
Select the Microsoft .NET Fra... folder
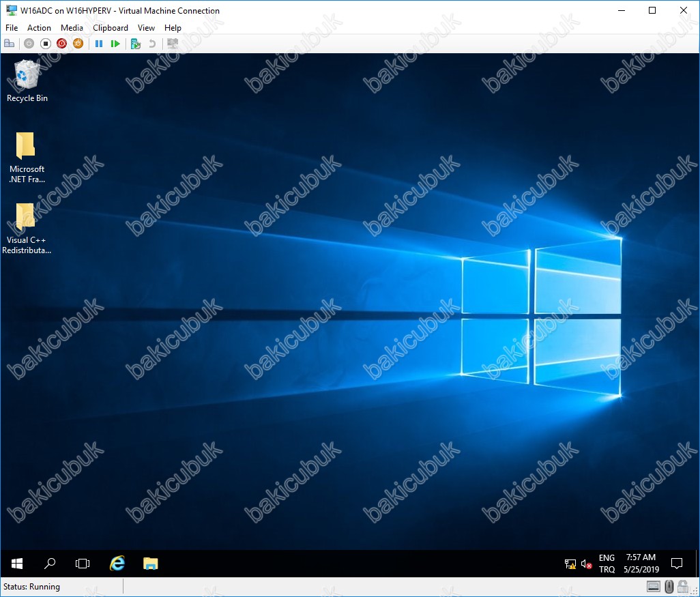27,158
